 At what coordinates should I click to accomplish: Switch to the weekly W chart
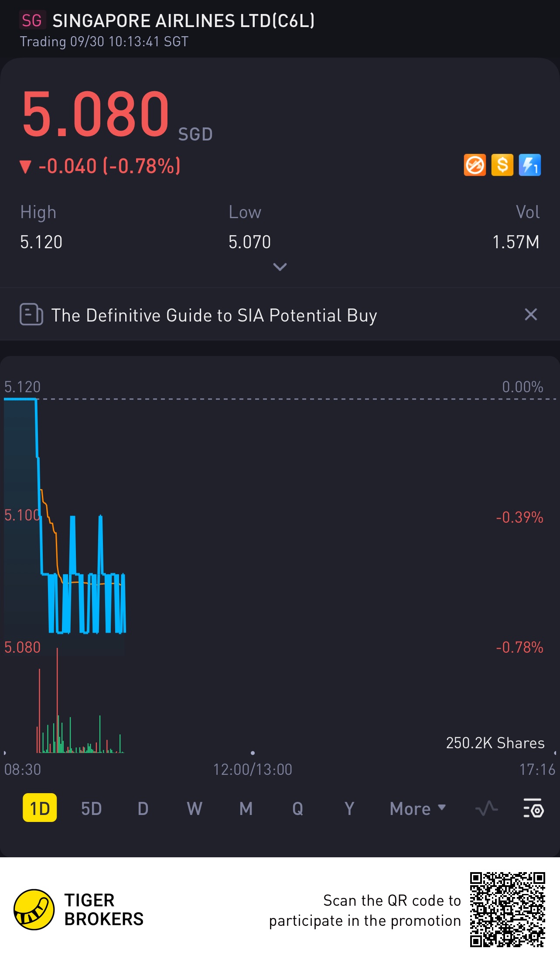click(x=195, y=808)
